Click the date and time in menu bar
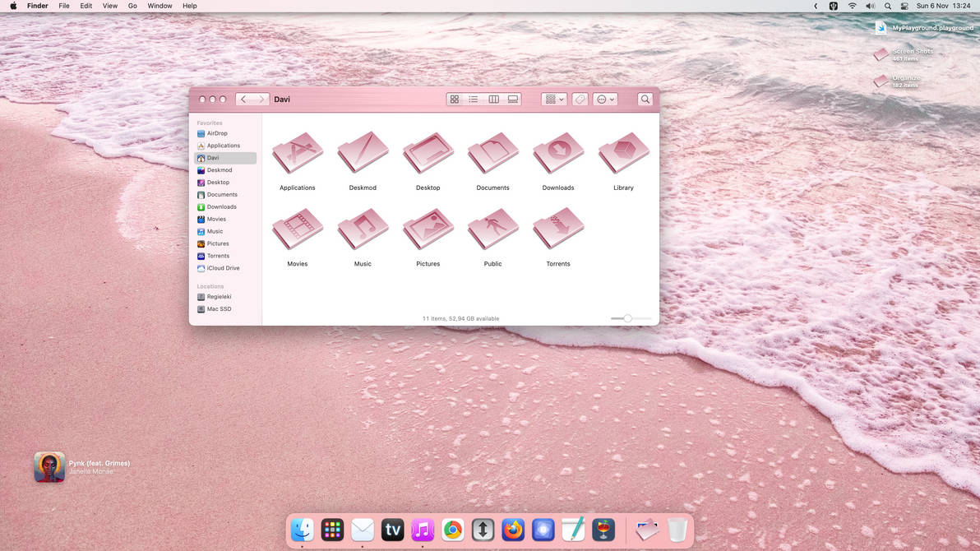Image resolution: width=980 pixels, height=551 pixels. [x=943, y=6]
